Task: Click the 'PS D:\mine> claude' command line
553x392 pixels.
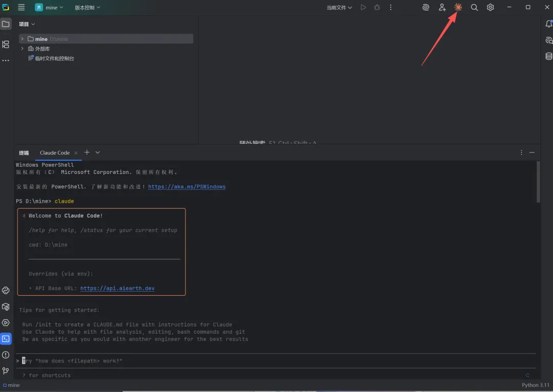Action: click(45, 201)
